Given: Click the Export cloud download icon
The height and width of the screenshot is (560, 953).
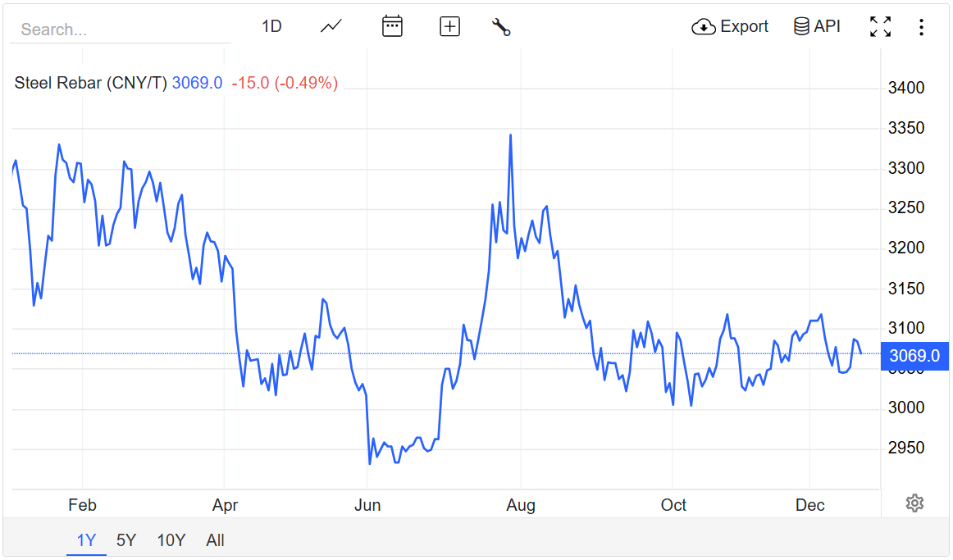Looking at the screenshot, I should point(704,27).
